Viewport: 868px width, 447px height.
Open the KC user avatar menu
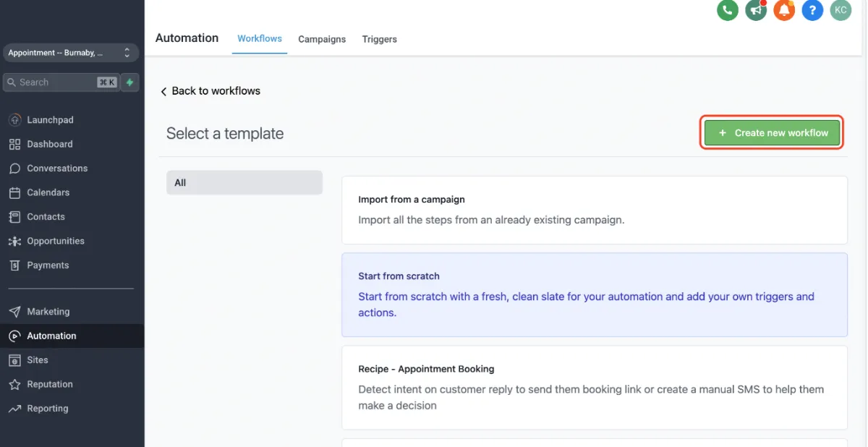pyautogui.click(x=841, y=10)
